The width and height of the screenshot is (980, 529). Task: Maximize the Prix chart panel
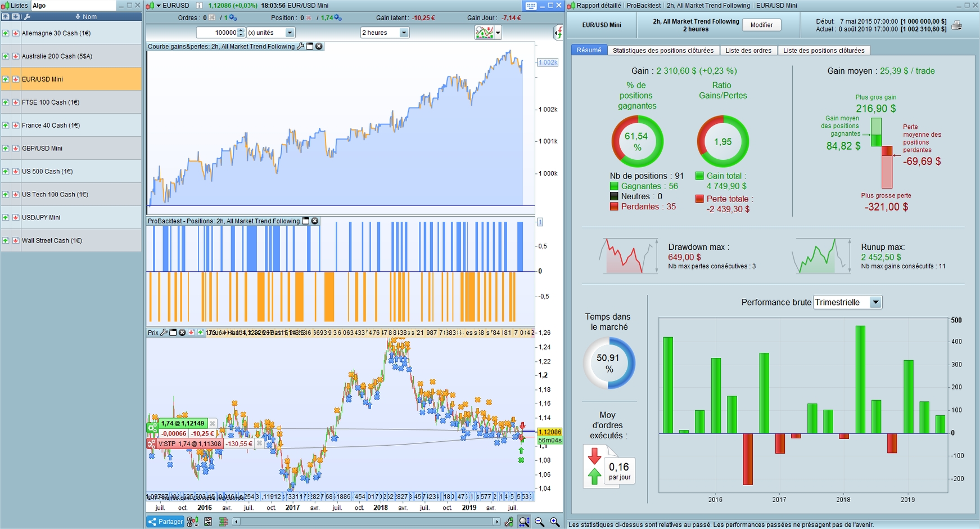[173, 333]
